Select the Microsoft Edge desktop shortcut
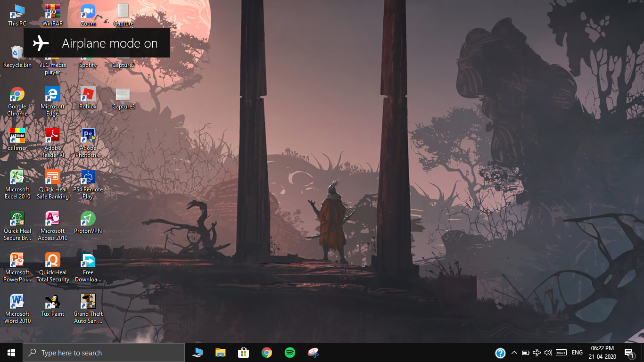 tap(52, 101)
